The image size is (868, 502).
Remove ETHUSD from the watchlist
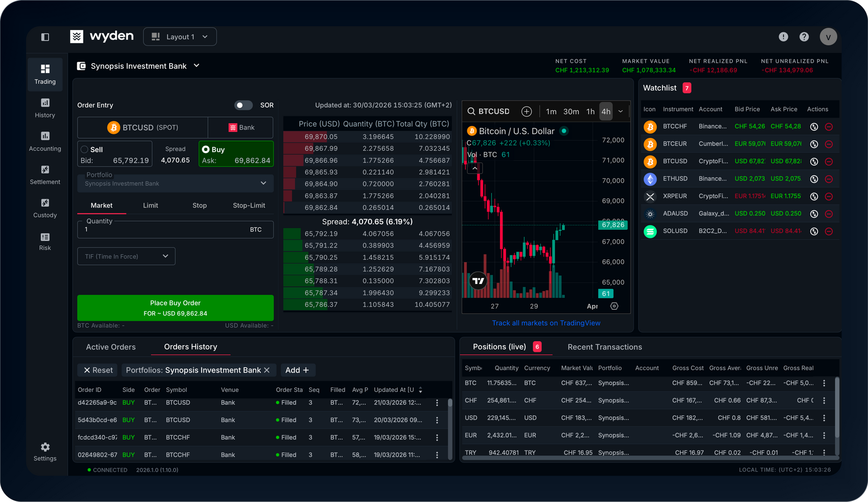pos(829,179)
